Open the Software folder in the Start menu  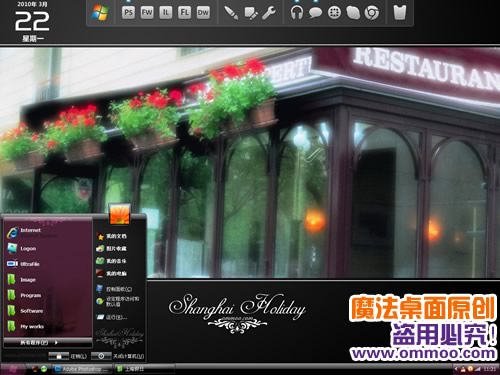pos(25,311)
